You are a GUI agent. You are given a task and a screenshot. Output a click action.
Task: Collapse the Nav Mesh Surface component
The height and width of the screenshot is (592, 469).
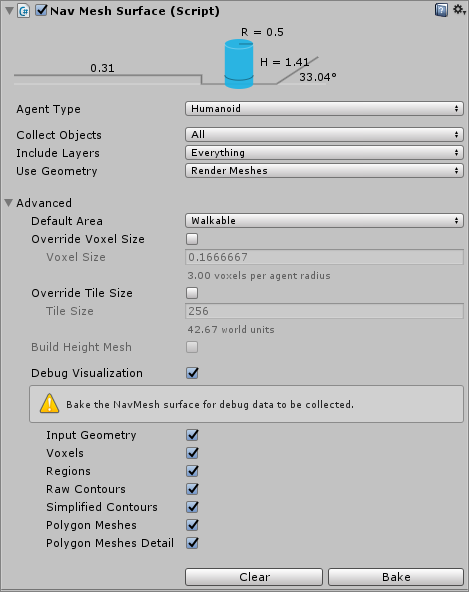pos(9,11)
